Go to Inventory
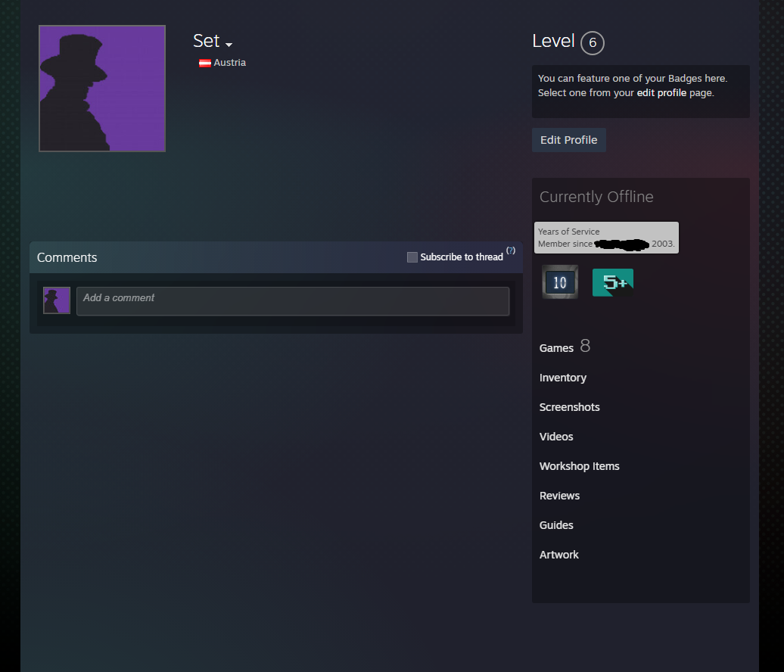Viewport: 784px width, 672px height. click(x=563, y=378)
